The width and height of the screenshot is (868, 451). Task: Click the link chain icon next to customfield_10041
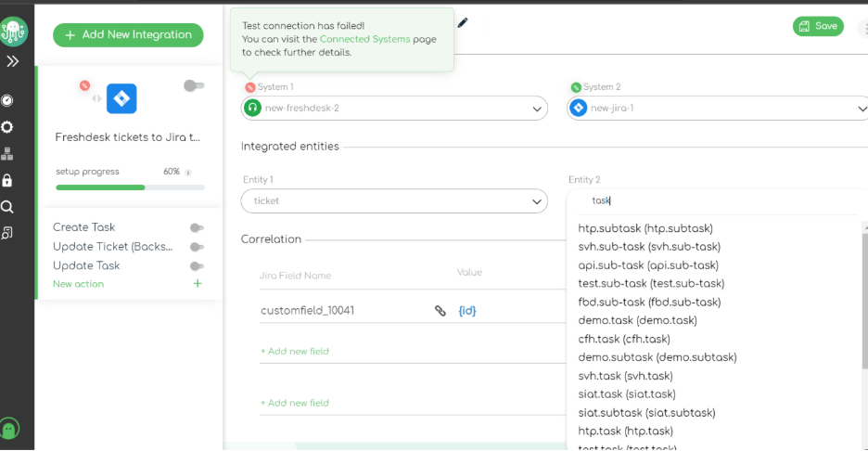click(440, 311)
